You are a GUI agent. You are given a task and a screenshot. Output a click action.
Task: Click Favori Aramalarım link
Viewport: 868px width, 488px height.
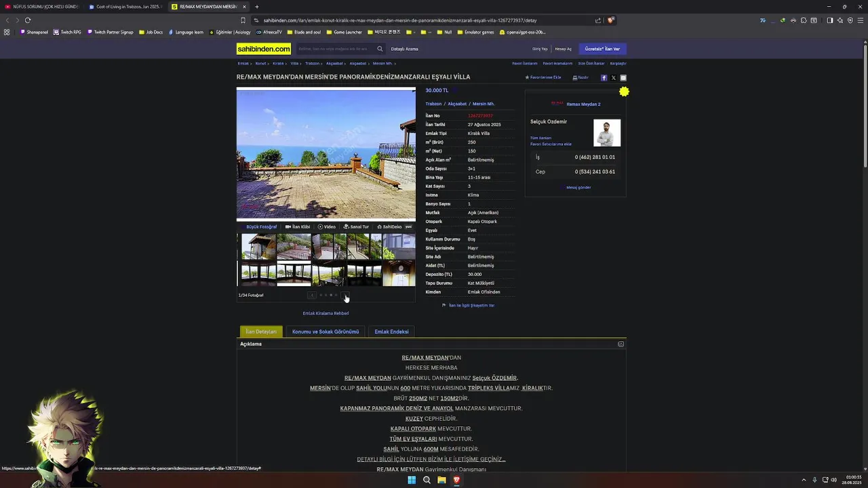[557, 63]
